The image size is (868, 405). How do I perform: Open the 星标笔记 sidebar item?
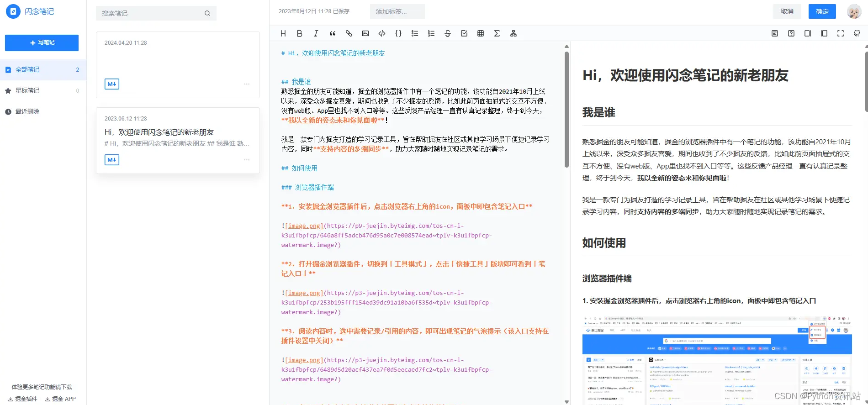point(43,91)
